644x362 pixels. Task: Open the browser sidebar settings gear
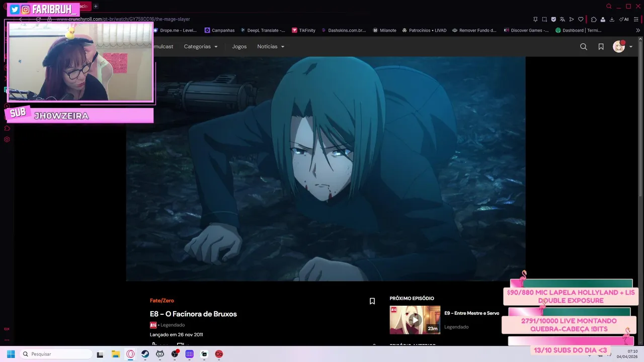tap(7, 139)
